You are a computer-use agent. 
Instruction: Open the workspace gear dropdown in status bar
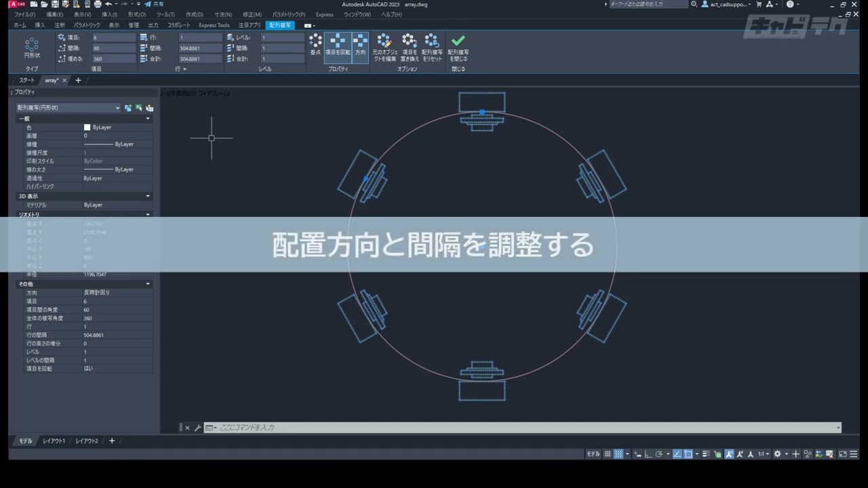click(x=786, y=454)
